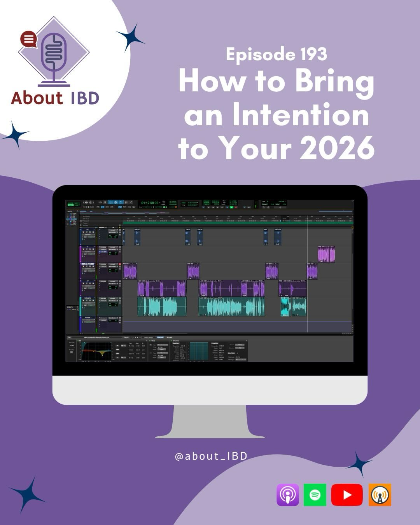Choose the Selector tool

click(116, 202)
